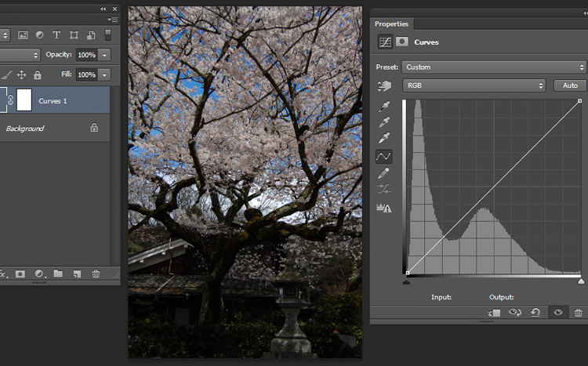Toggle Curves layer visibility eye in Properties
Viewport: 588px width, 366px height.
[x=558, y=312]
